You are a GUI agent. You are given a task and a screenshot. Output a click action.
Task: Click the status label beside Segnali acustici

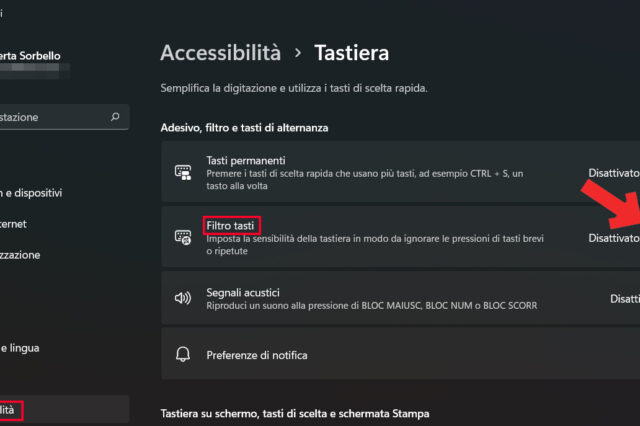pos(624,298)
